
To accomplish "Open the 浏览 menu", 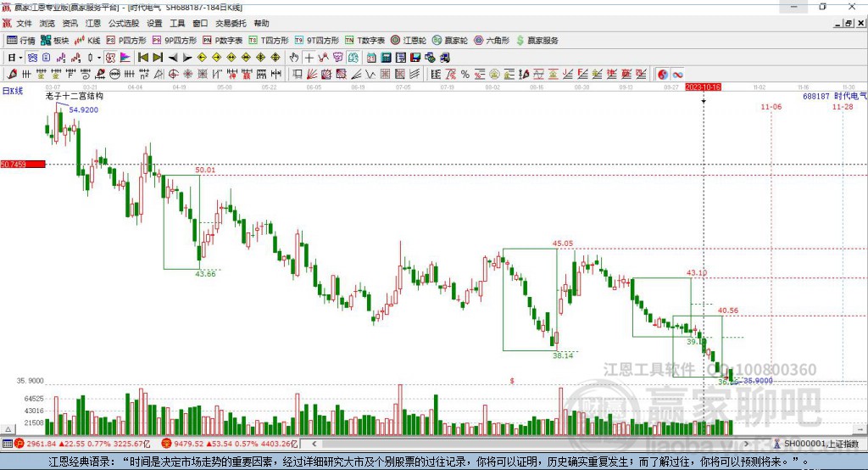I will (x=47, y=23).
